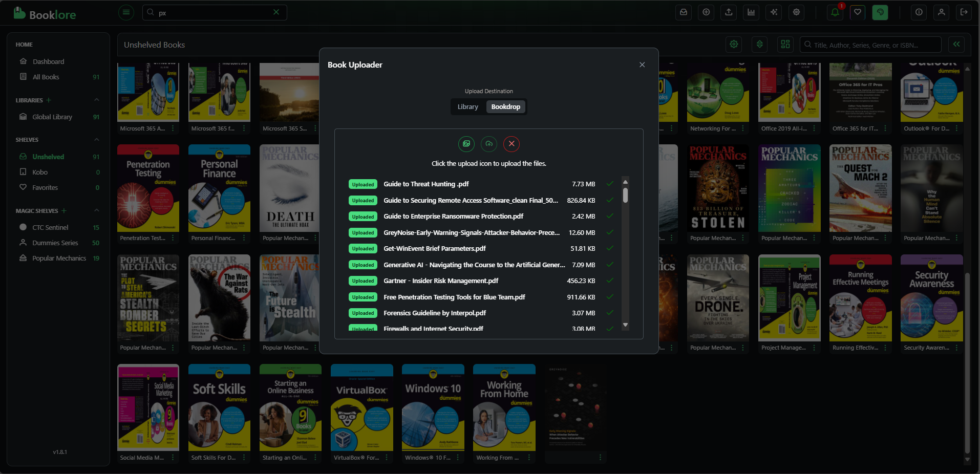Select Library as upload destination
This screenshot has height=474, width=980.
467,107
